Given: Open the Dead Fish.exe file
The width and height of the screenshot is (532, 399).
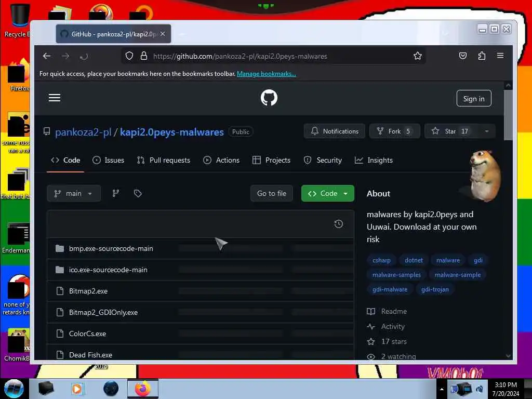Looking at the screenshot, I should tap(90, 355).
